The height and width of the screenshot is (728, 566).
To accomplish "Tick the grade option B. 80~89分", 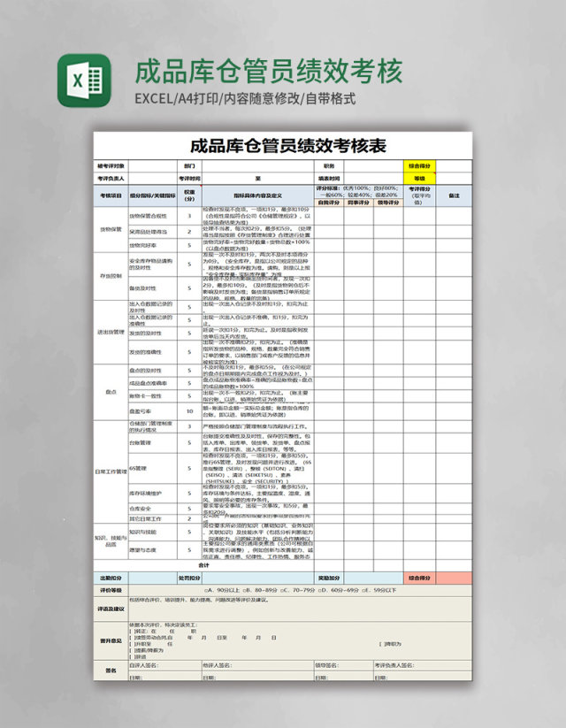I will [x=261, y=591].
